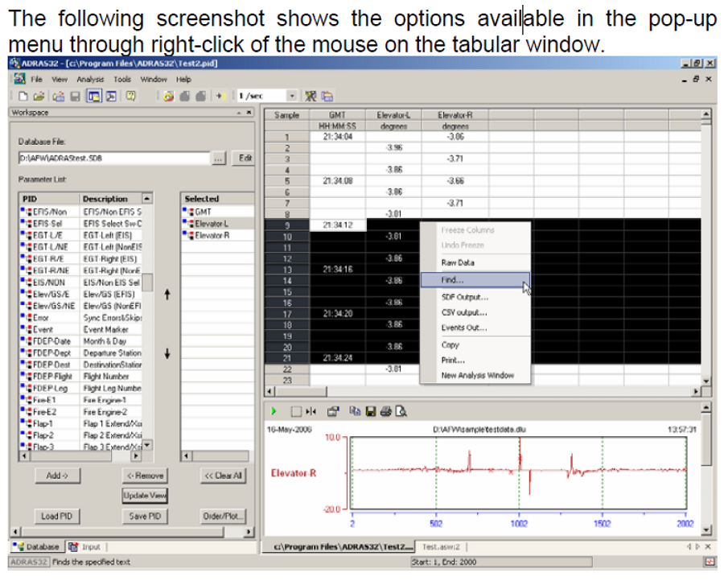Click the yellow arrow goto toolbar icon
728x581 pixels.
coord(220,96)
